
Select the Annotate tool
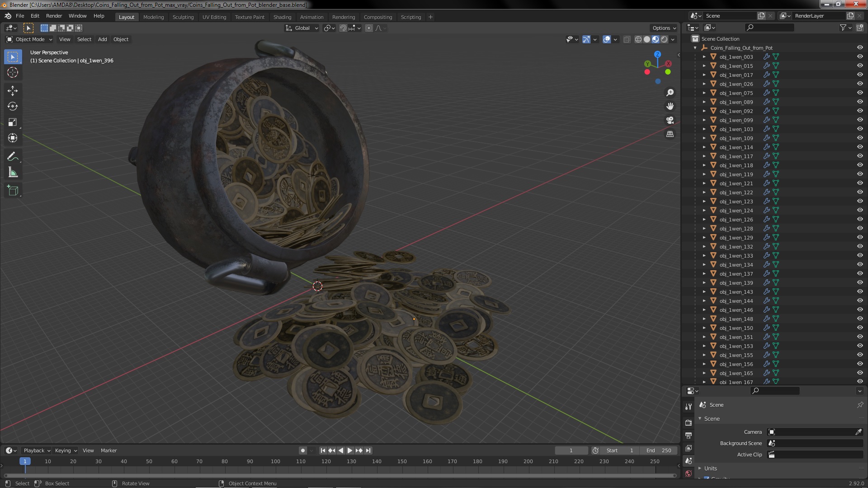(x=13, y=157)
